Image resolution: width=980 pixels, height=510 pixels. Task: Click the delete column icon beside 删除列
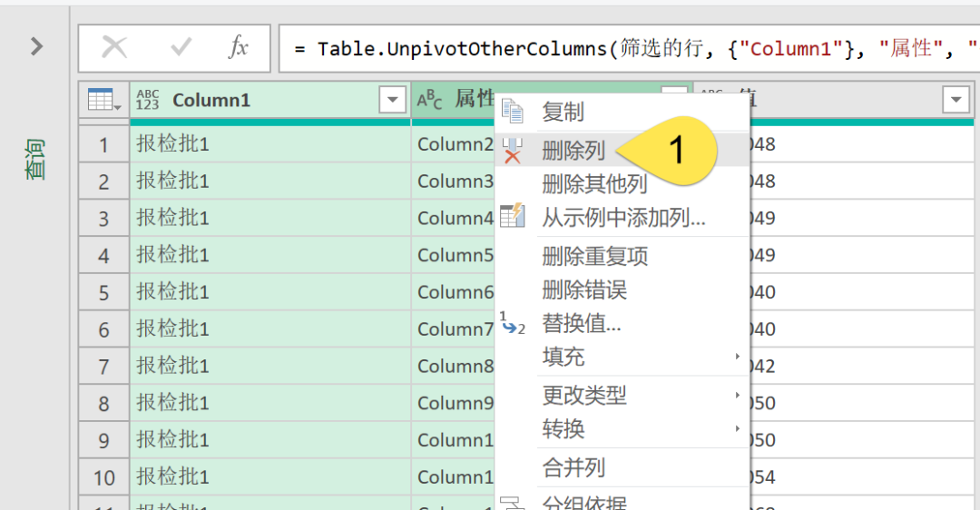(x=513, y=150)
